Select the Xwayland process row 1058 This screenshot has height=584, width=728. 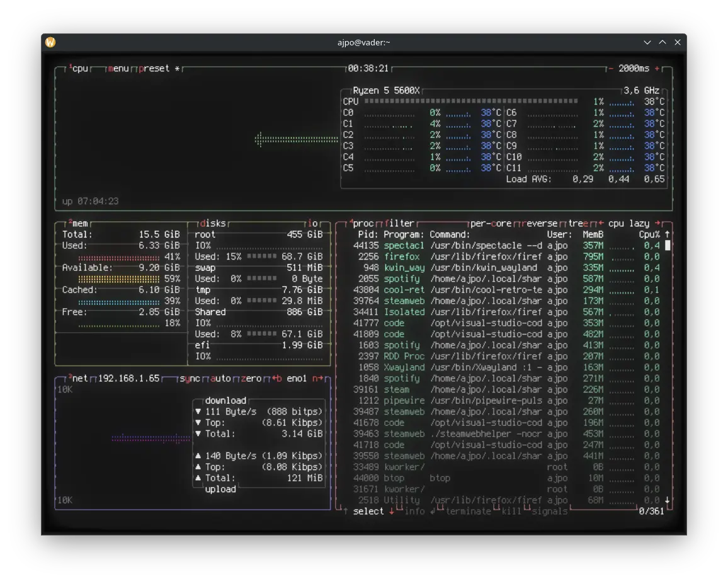[506, 367]
